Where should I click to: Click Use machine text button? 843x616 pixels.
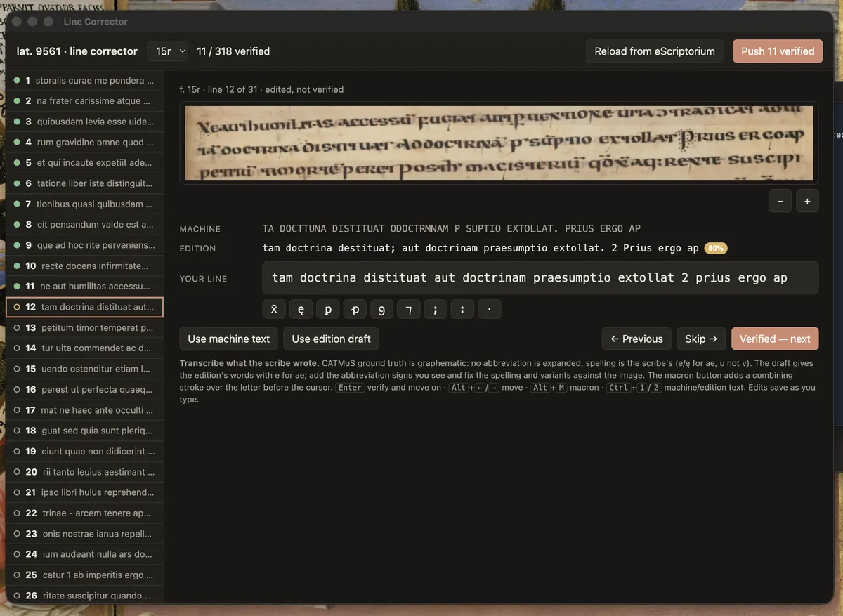[229, 339]
